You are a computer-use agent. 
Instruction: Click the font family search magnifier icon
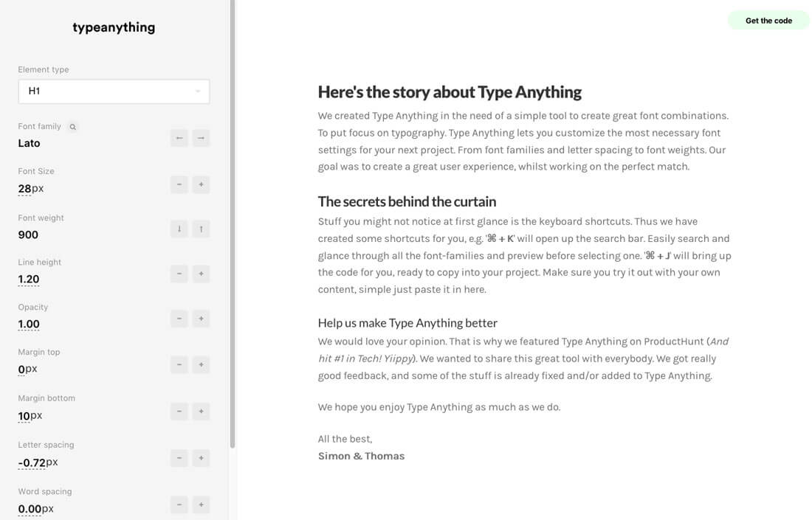[x=72, y=127]
